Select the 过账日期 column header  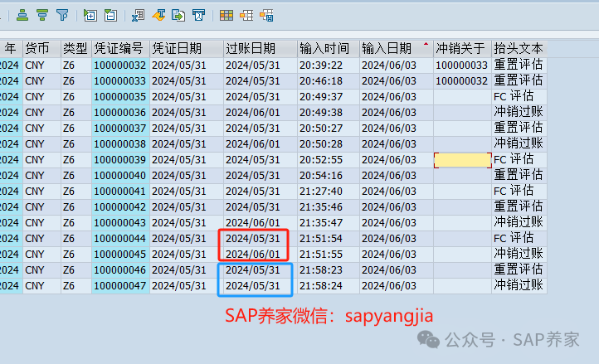pyautogui.click(x=261, y=49)
